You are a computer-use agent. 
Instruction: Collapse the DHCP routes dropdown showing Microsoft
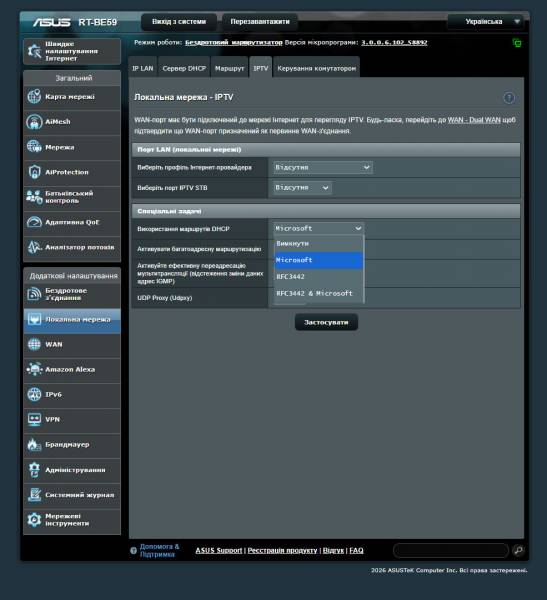tap(318, 228)
